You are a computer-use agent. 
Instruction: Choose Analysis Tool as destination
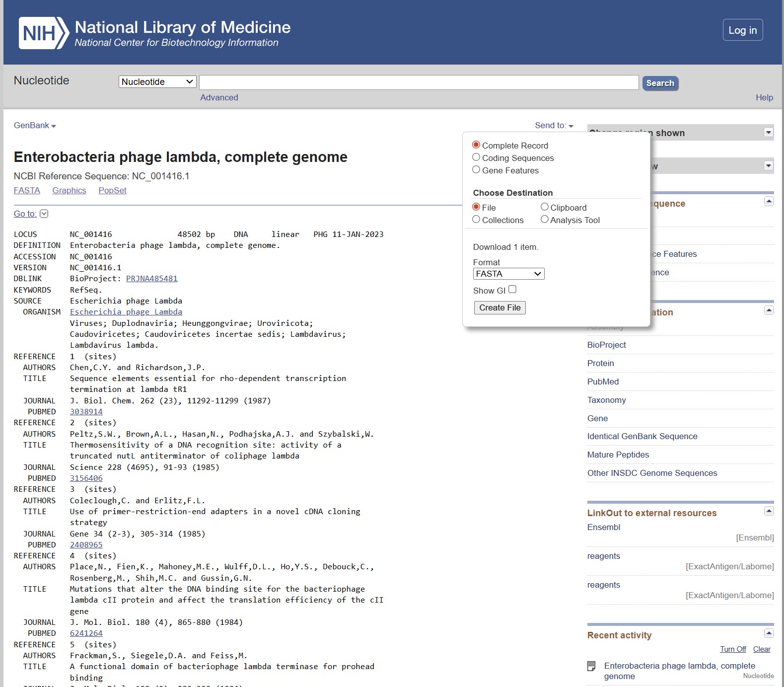(545, 219)
